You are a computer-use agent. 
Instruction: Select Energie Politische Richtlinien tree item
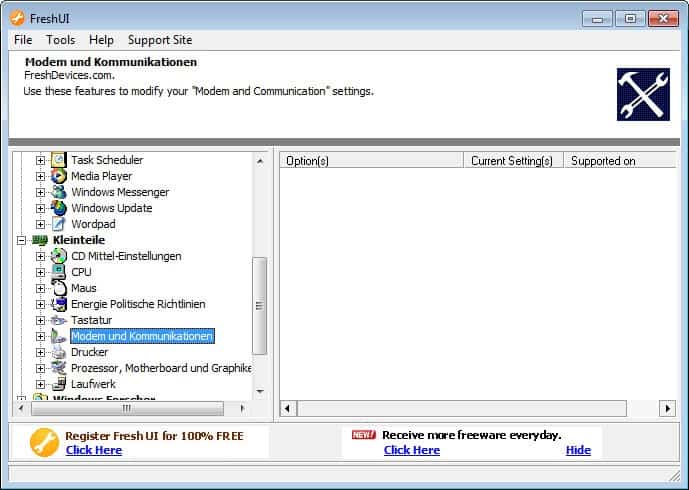point(138,304)
